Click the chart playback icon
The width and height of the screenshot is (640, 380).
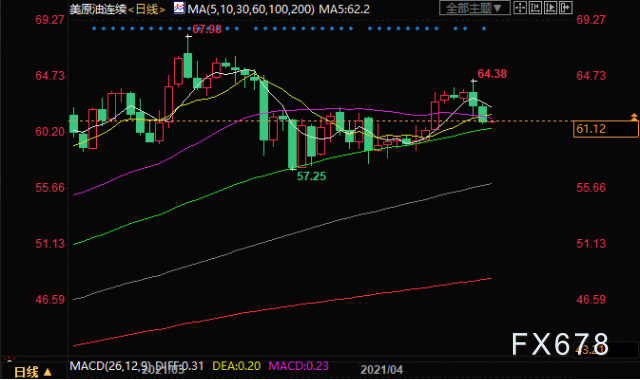click(x=550, y=8)
